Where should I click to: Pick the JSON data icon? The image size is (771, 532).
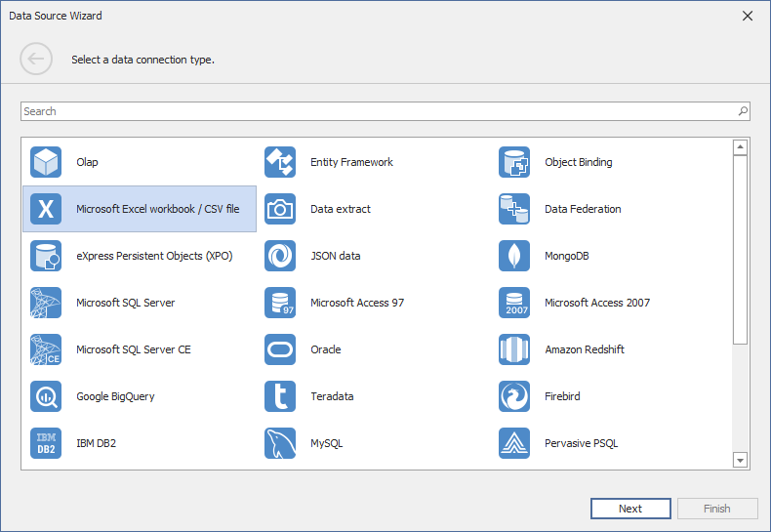point(280,256)
